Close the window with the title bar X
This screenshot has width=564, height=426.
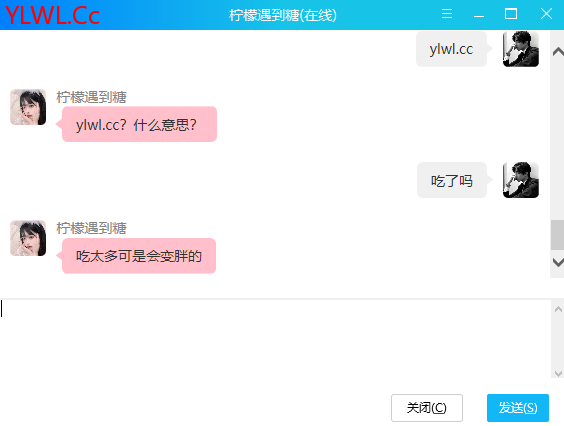pyautogui.click(x=546, y=14)
